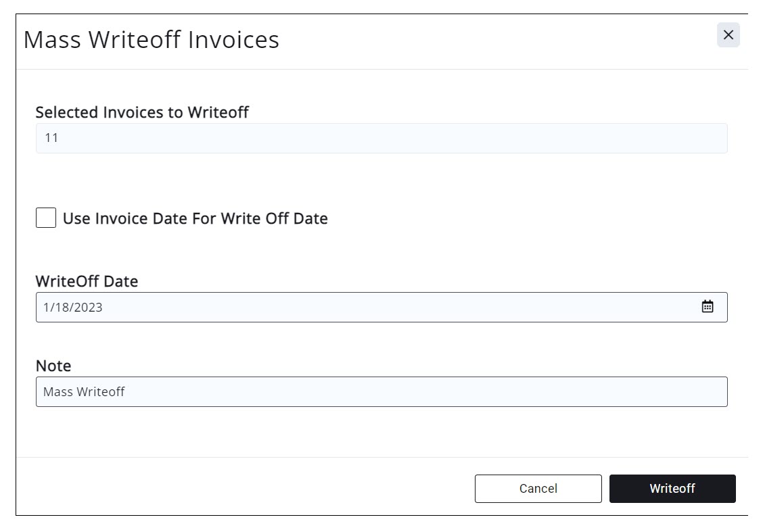Click the Writeoff button
Screen dimensions: 763x532
[x=672, y=489]
